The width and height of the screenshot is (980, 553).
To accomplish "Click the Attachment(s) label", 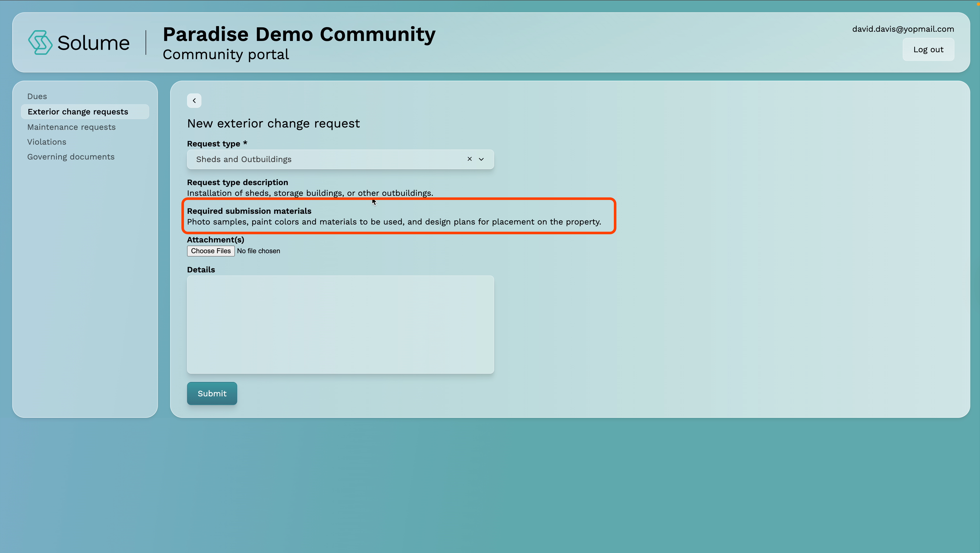I will (x=215, y=240).
